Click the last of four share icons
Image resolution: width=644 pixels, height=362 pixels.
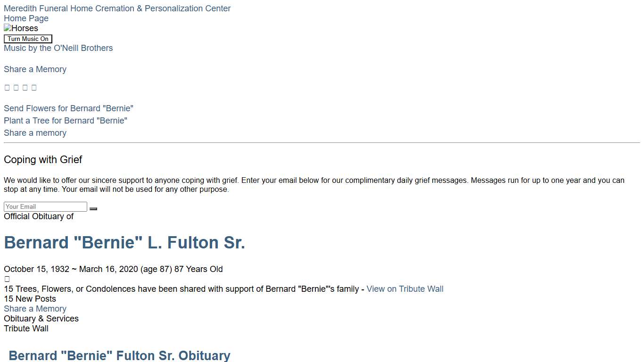tap(34, 88)
